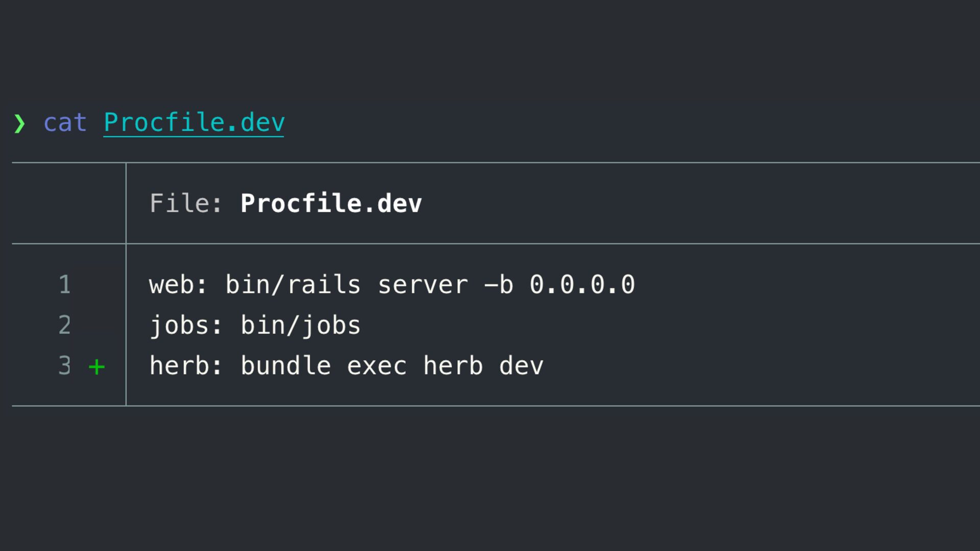980x551 pixels.
Task: Click line number 2 in gutter
Action: 65,325
